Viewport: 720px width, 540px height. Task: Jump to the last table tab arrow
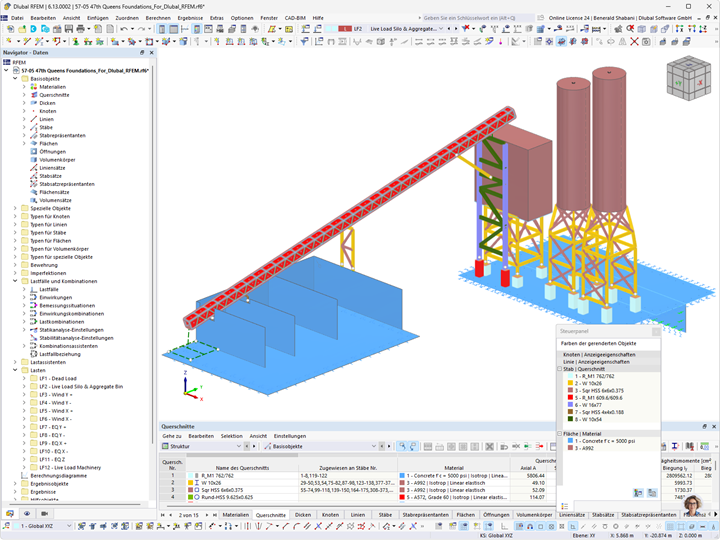click(214, 515)
